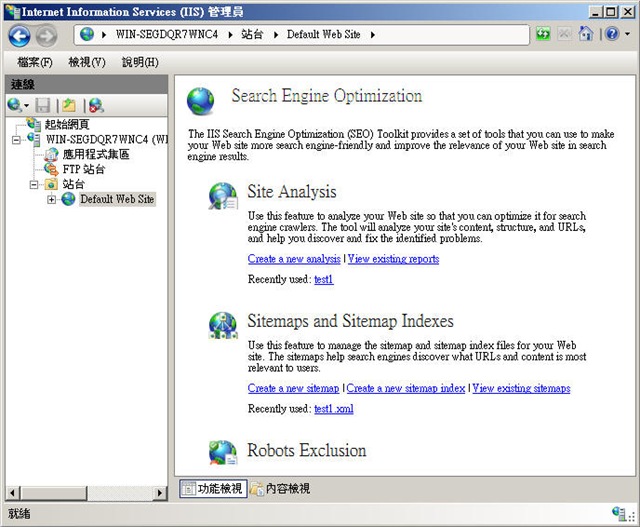640x527 pixels.
Task: Click the 起始網頁 start page icon
Action: [34, 124]
